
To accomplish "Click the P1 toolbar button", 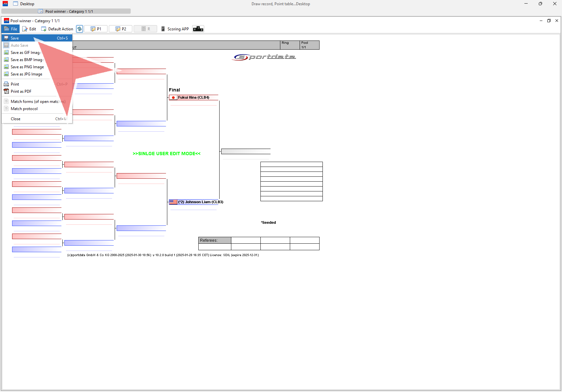I will pos(96,29).
